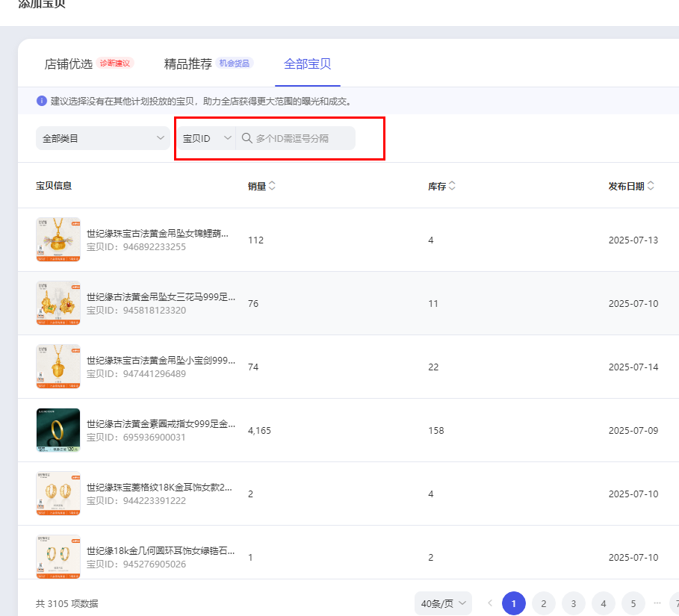This screenshot has height=616, width=679.
Task: Click the search magnifier icon
Action: (247, 138)
